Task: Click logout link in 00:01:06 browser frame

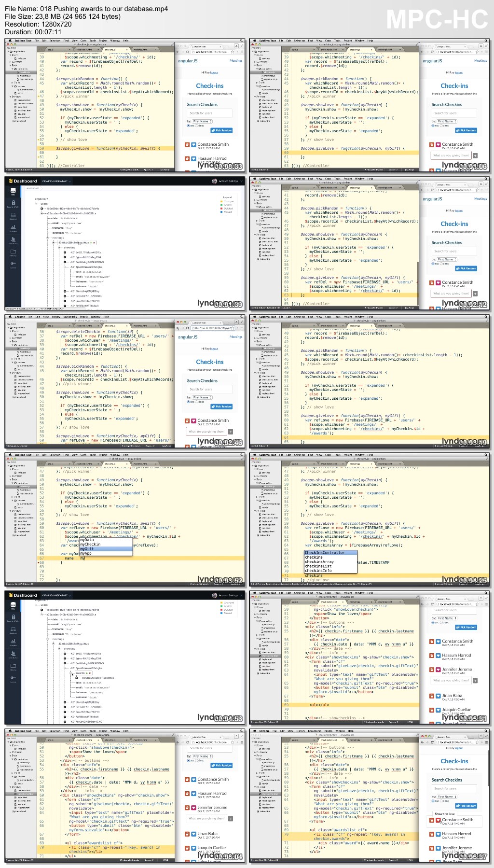Action: coord(458,73)
